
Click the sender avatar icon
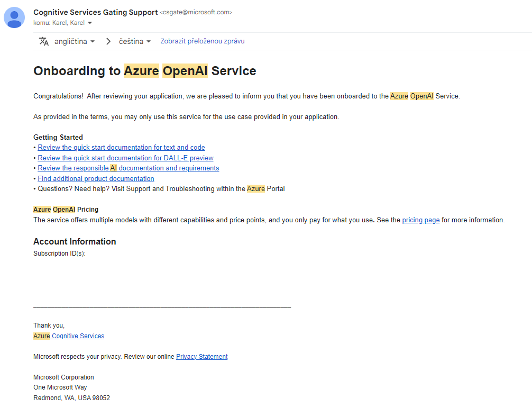pyautogui.click(x=14, y=17)
